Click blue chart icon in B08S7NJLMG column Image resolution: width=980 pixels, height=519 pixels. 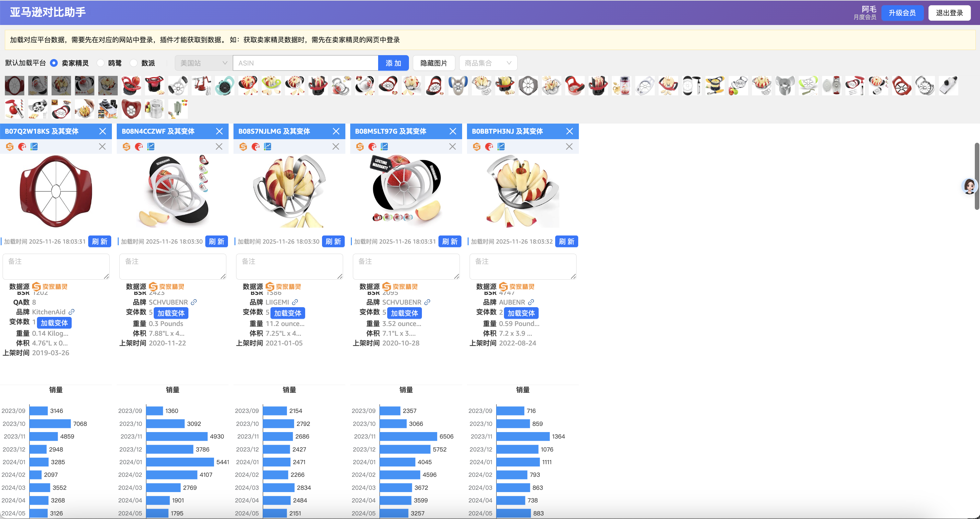268,147
